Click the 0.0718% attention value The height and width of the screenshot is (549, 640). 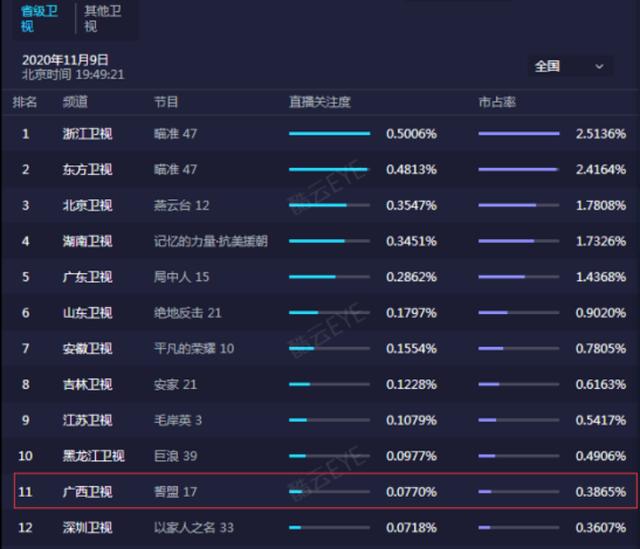(411, 528)
